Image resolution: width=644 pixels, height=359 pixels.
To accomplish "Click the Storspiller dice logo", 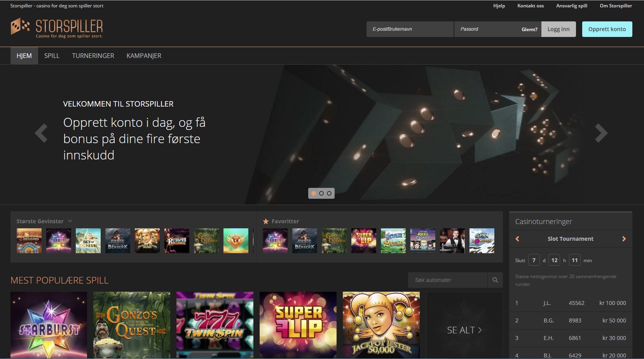I will [x=20, y=26].
